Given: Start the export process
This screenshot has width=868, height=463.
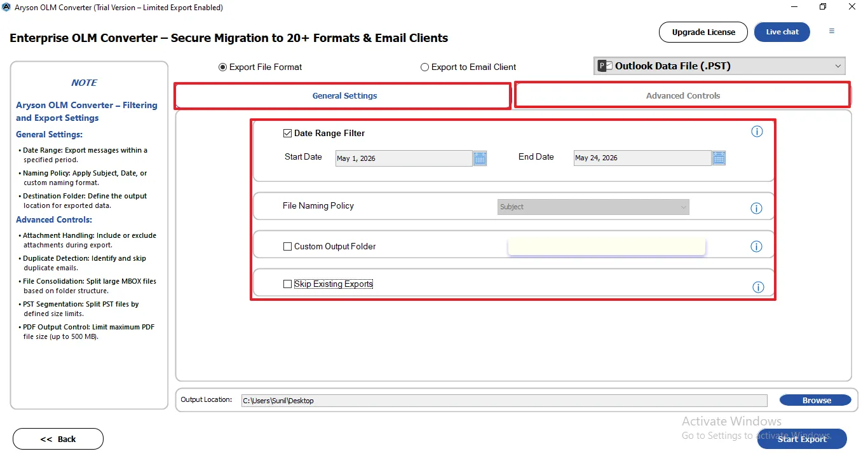Looking at the screenshot, I should (x=802, y=439).
